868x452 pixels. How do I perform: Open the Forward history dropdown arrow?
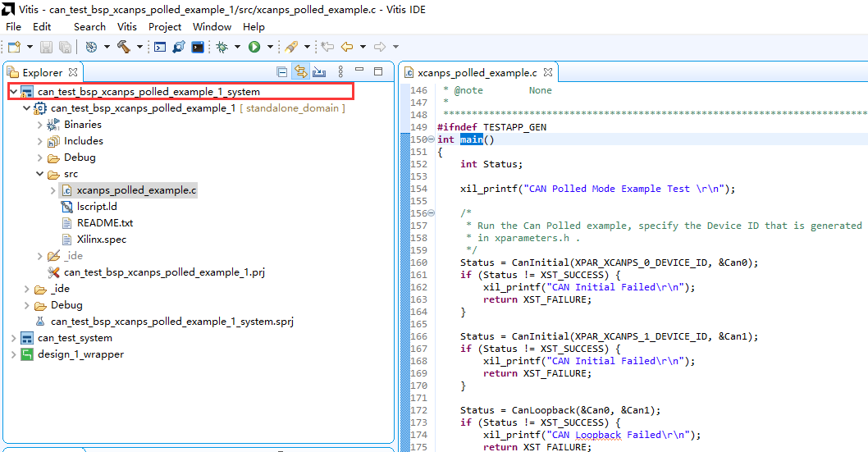point(395,47)
